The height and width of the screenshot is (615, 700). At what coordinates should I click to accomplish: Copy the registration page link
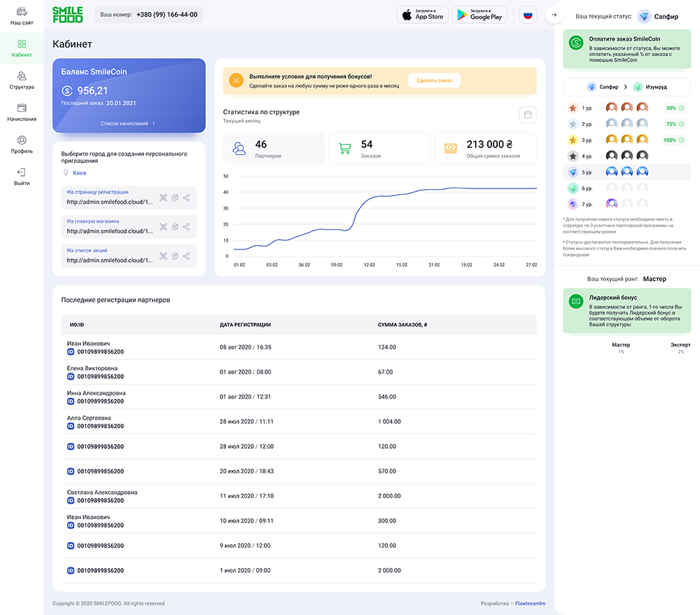(x=175, y=198)
